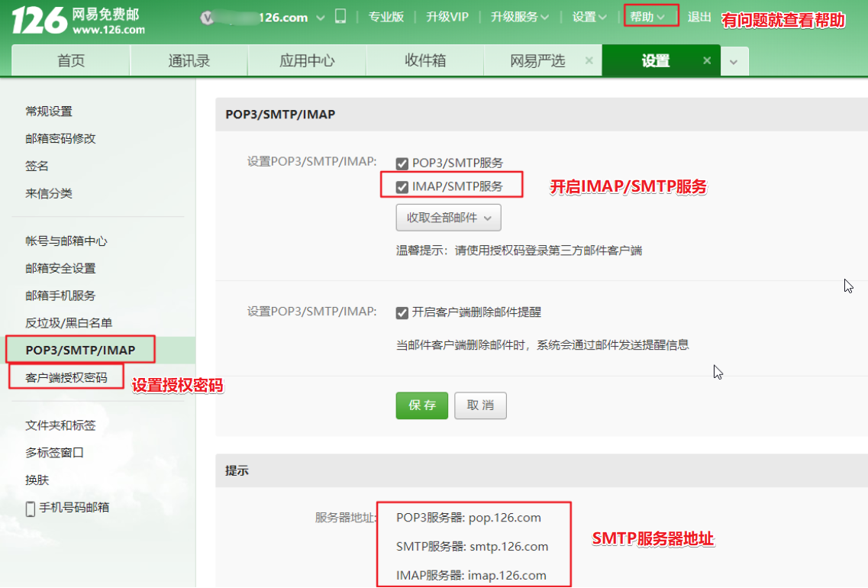Click the 提示 section heading
The image size is (868, 588).
pos(237,470)
